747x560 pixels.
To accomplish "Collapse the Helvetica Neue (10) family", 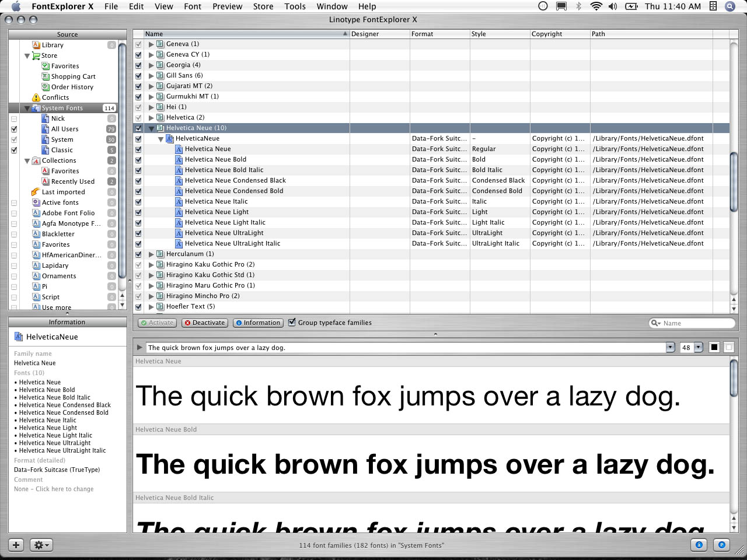I will [151, 128].
